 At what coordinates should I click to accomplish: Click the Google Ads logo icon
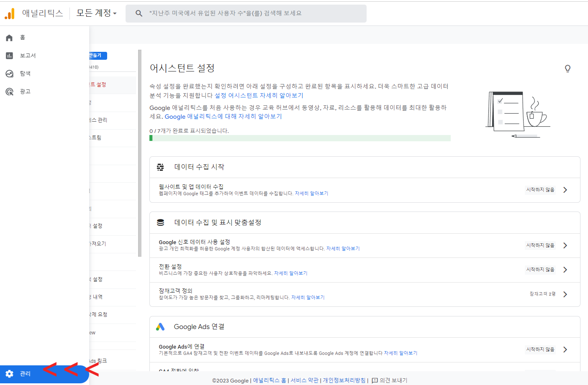tap(160, 327)
